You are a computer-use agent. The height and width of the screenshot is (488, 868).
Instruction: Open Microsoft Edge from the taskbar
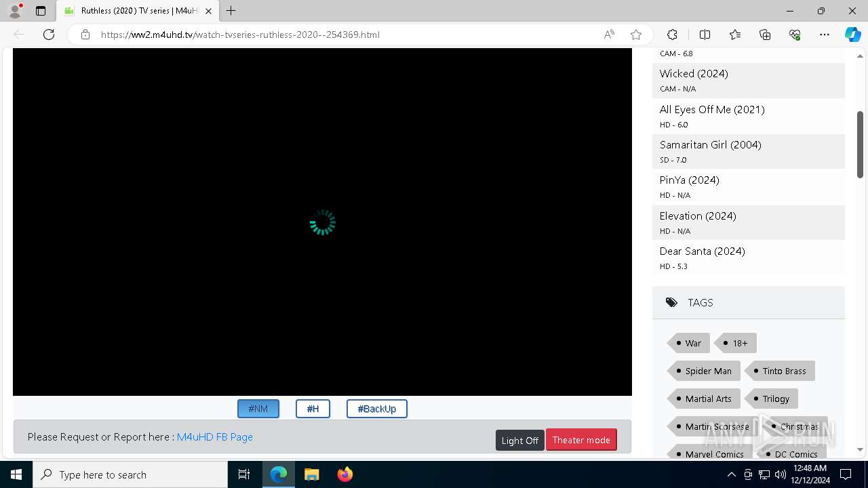[x=279, y=474]
